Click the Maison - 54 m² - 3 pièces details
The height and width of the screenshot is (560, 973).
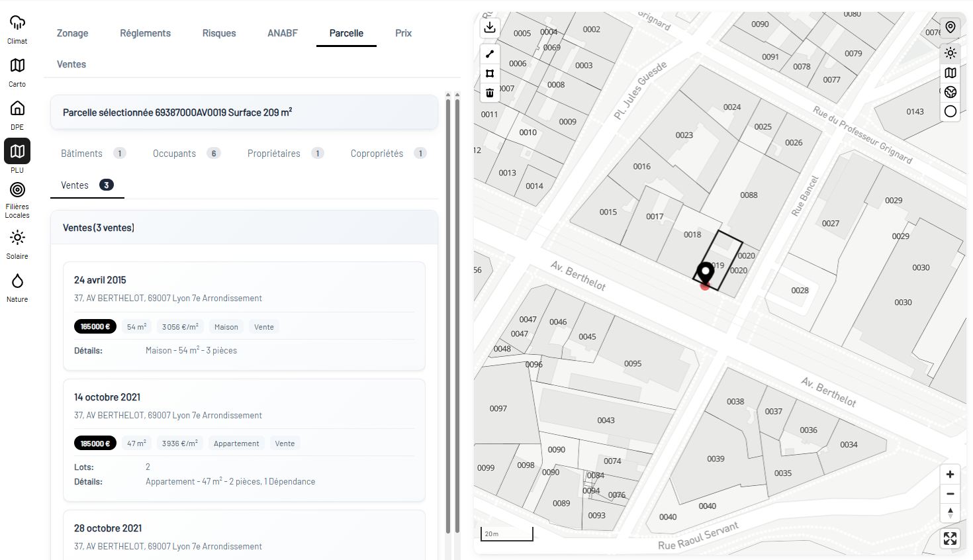click(191, 351)
